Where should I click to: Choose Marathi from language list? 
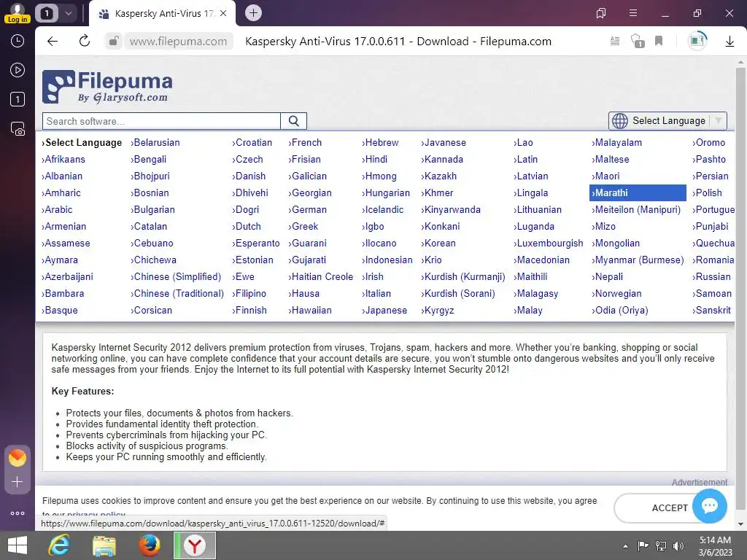pos(638,192)
